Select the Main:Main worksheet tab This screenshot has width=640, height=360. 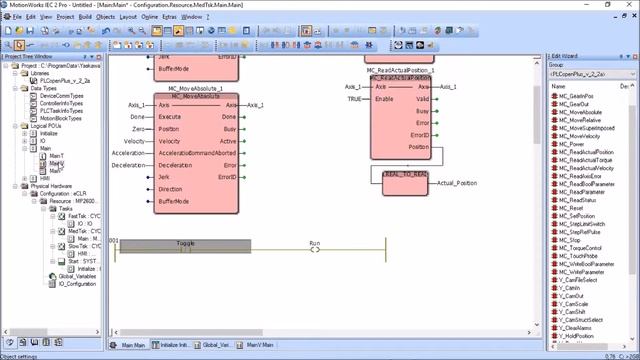128,345
